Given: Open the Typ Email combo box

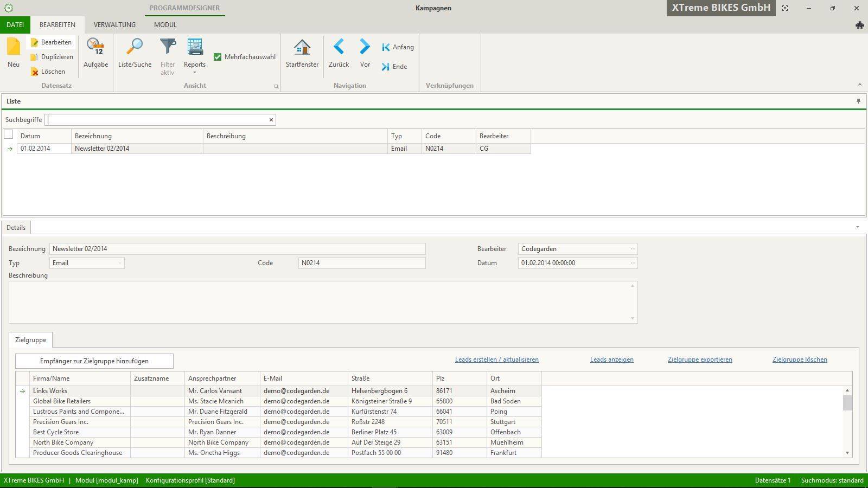Looking at the screenshot, I should coord(119,263).
